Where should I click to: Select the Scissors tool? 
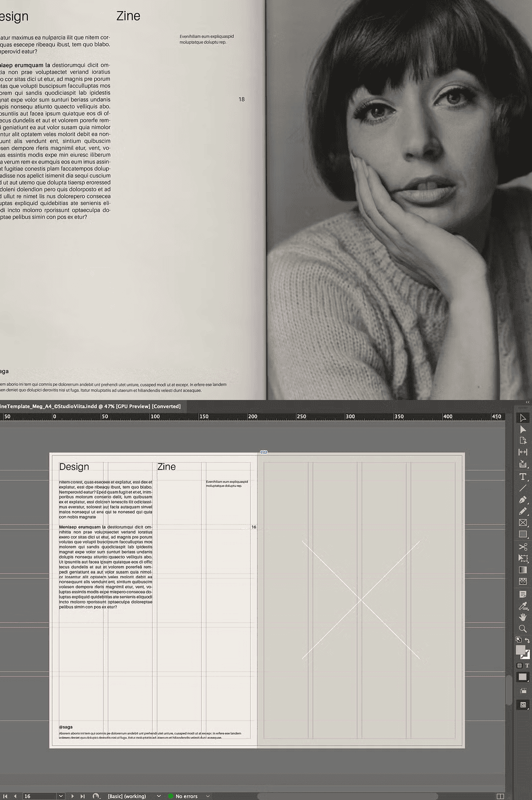pos(523,546)
